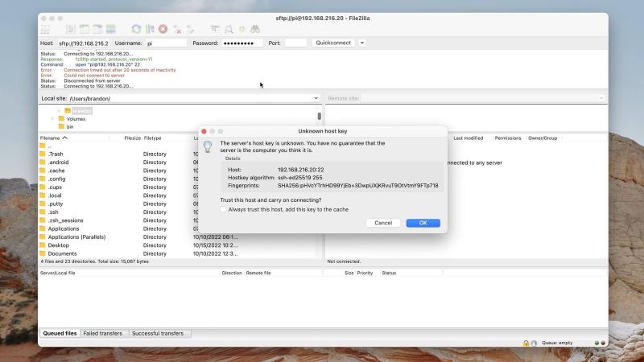Click the Quickconnect button
This screenshot has height=362, width=644.
coord(333,43)
